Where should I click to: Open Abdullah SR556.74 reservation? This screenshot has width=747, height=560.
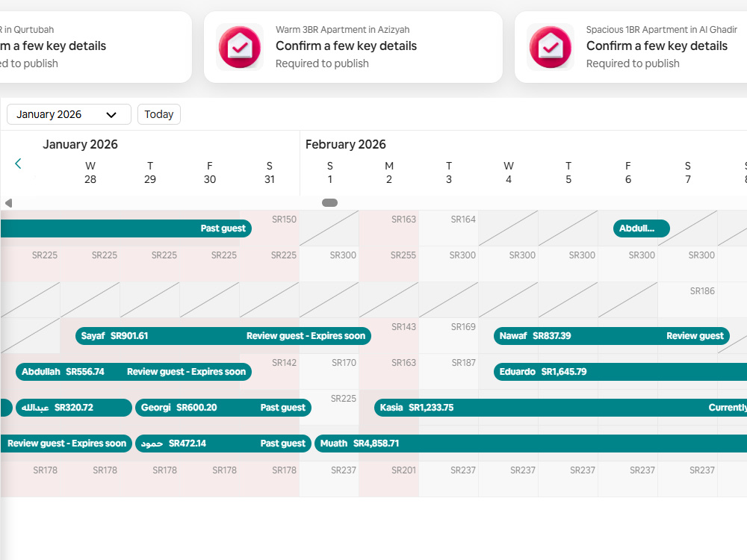pyautogui.click(x=134, y=371)
